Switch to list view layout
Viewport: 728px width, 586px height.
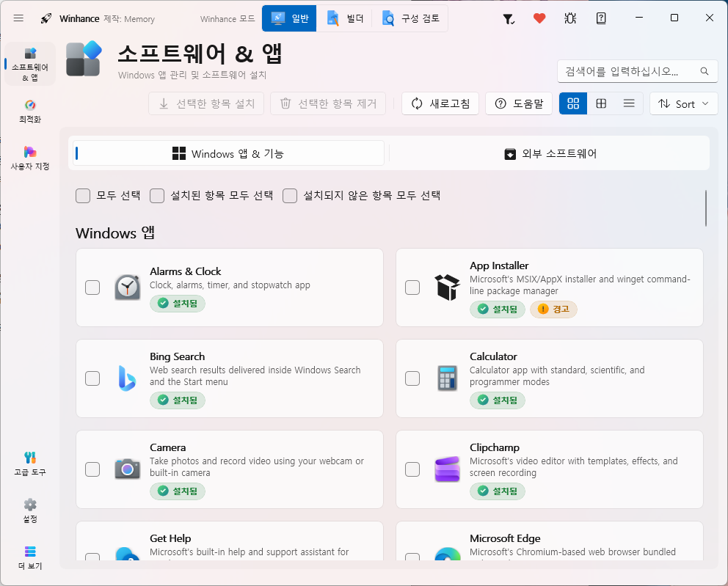(629, 103)
